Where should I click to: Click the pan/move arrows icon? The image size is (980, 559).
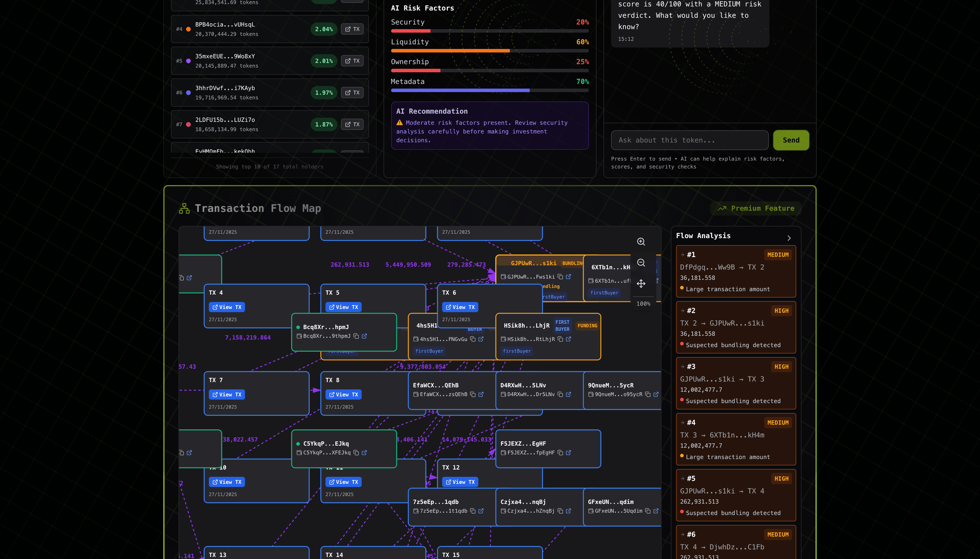(x=641, y=284)
